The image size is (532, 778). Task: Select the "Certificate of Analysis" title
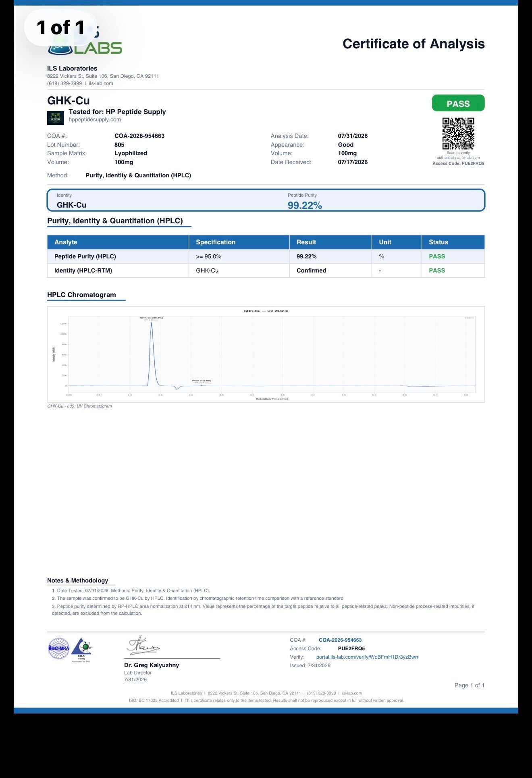(414, 44)
